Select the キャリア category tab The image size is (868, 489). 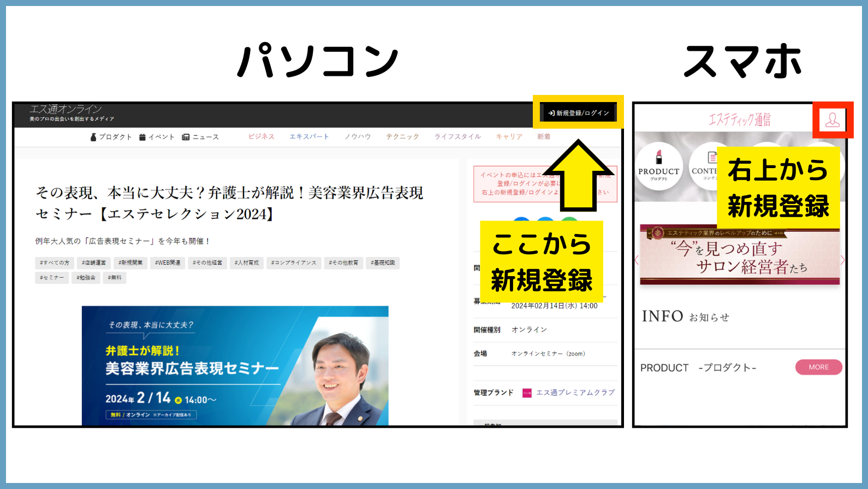coord(509,136)
